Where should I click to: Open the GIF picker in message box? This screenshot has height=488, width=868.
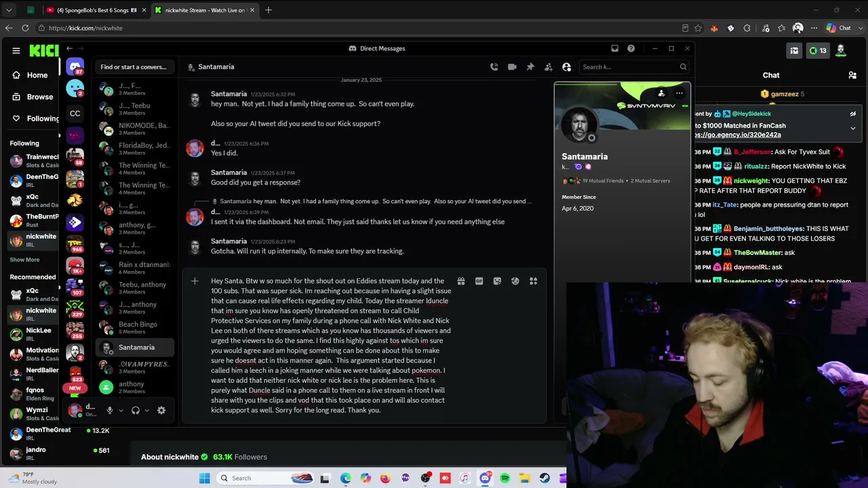479,281
